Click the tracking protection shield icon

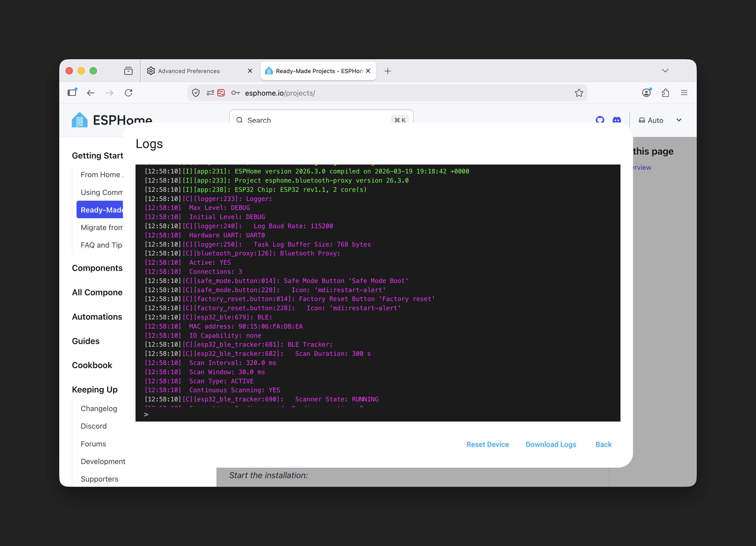pyautogui.click(x=196, y=93)
